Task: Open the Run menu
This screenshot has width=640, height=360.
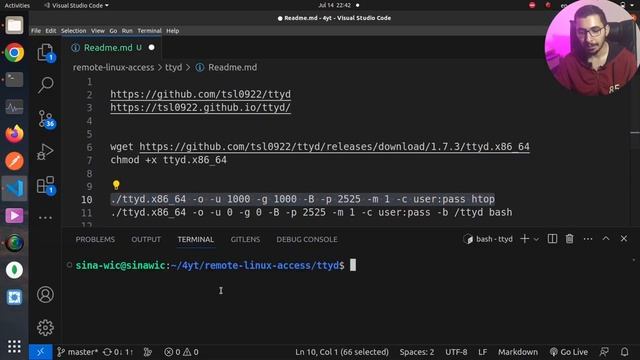Action: click(127, 31)
